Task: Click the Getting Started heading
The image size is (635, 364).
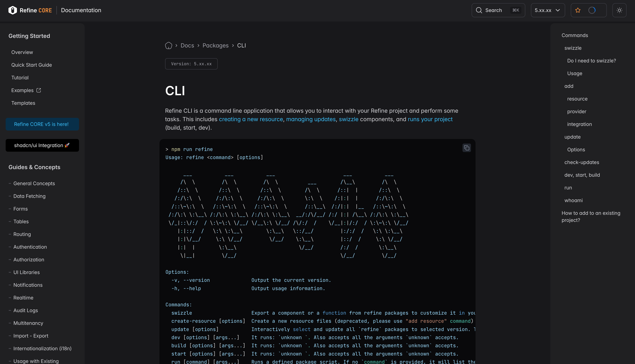Action: click(29, 36)
